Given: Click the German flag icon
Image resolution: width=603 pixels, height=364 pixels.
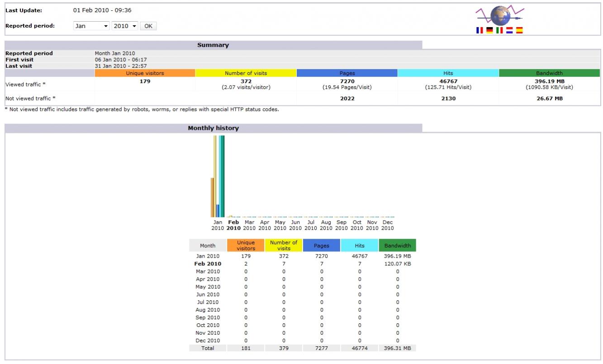Looking at the screenshot, I should (489, 30).
